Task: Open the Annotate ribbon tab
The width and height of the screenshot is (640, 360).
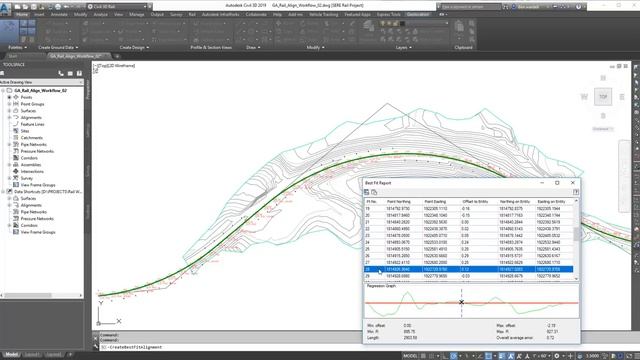Action: pyautogui.click(x=59, y=14)
